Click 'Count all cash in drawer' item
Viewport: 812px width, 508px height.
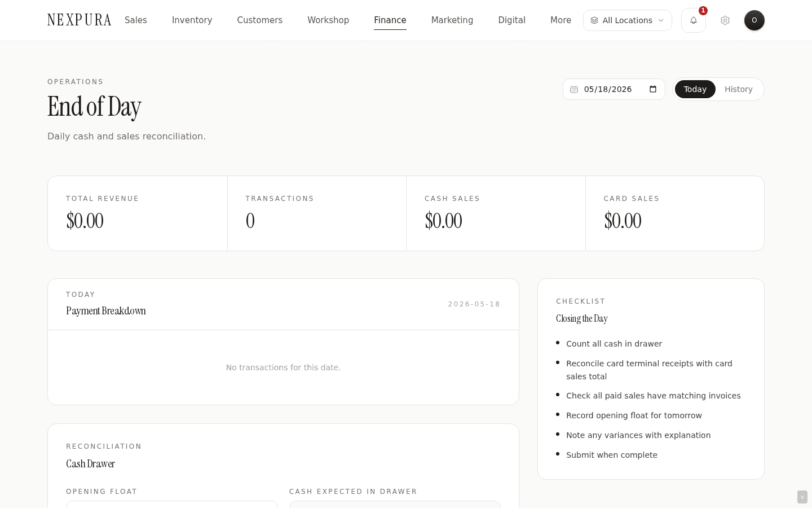(614, 344)
